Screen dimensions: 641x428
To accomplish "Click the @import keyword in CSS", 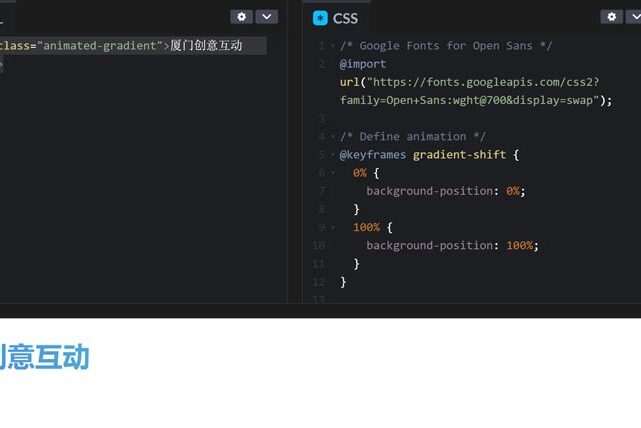I will (362, 64).
